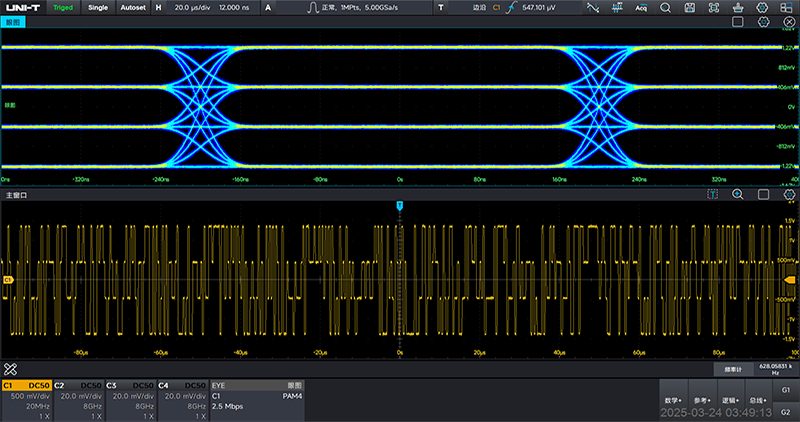Open the cursor measurement tool icon
The height and width of the screenshot is (422, 800).
tap(592, 8)
